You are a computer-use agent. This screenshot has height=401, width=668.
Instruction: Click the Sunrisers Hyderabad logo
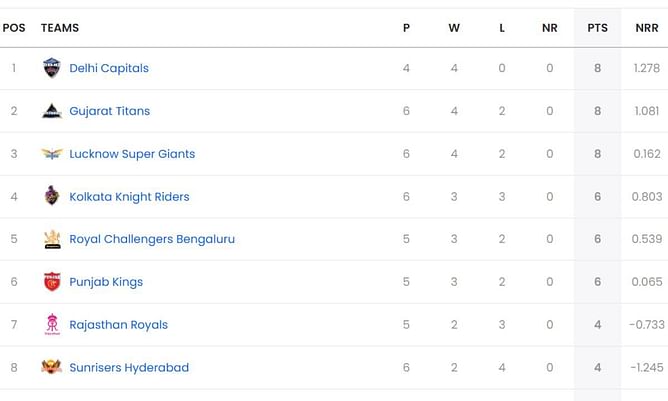52,366
